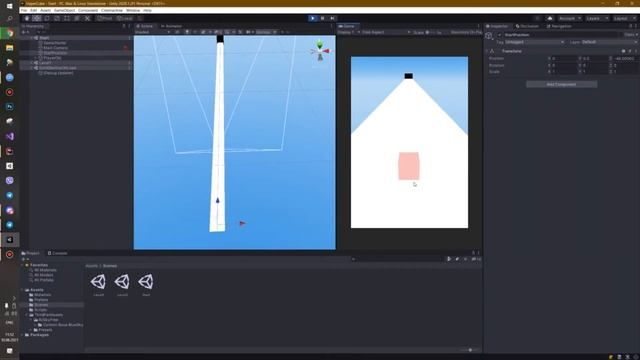Open the GameObject menu

(64, 10)
